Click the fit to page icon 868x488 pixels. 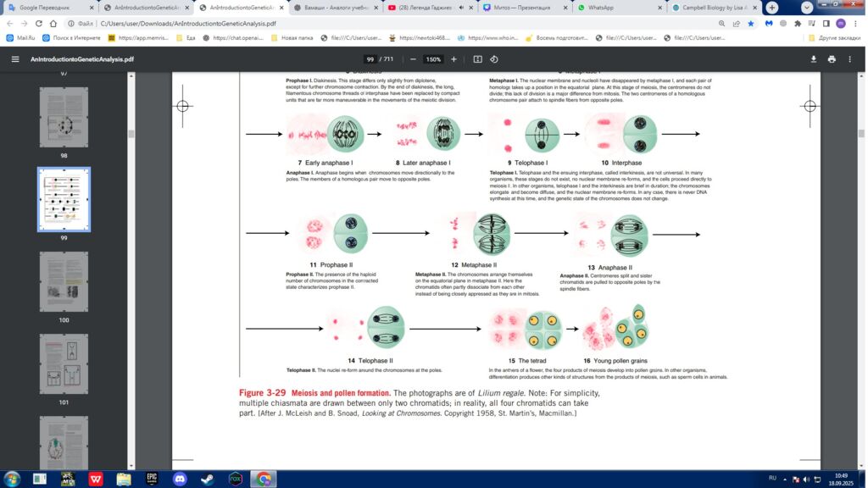point(477,59)
